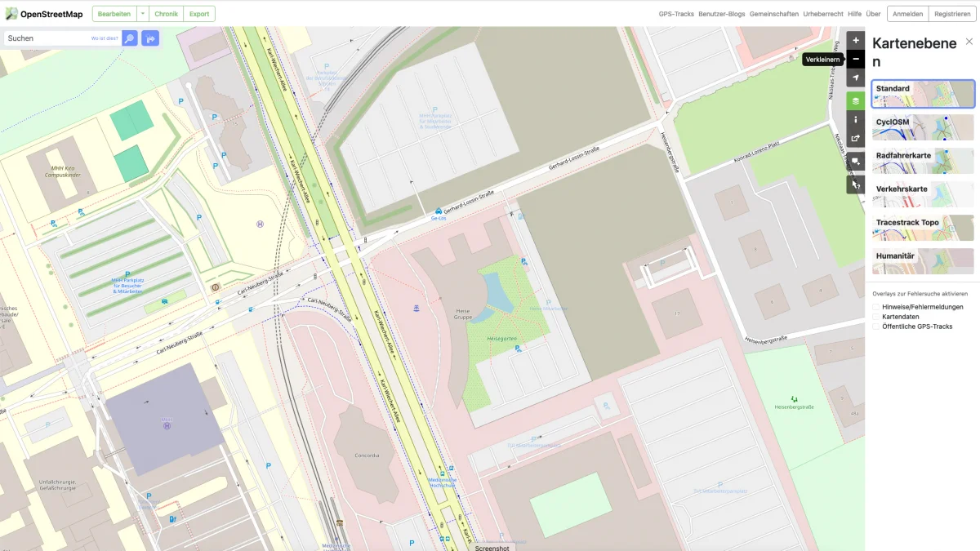
Task: Tick the Kartendaten overlay checkbox
Action: 876,317
